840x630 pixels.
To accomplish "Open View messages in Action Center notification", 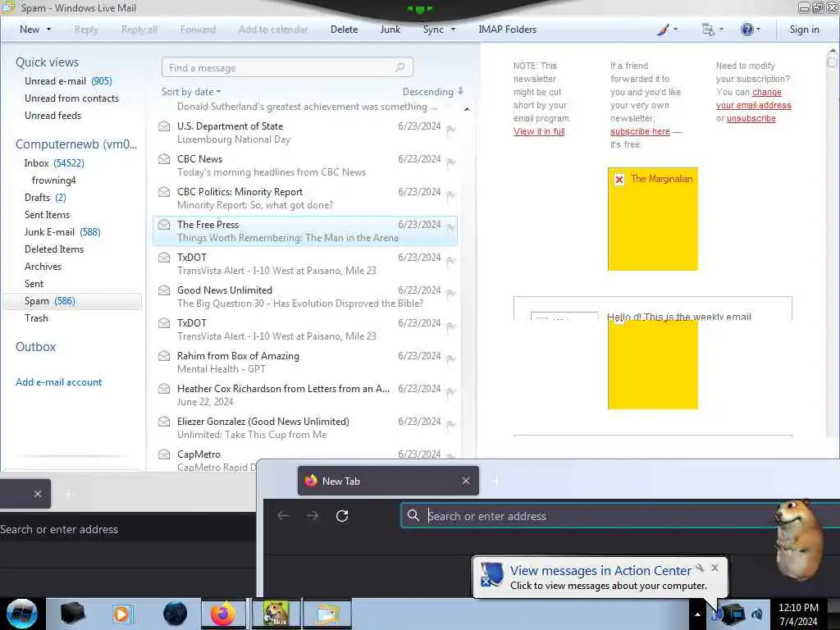I will coord(600,571).
